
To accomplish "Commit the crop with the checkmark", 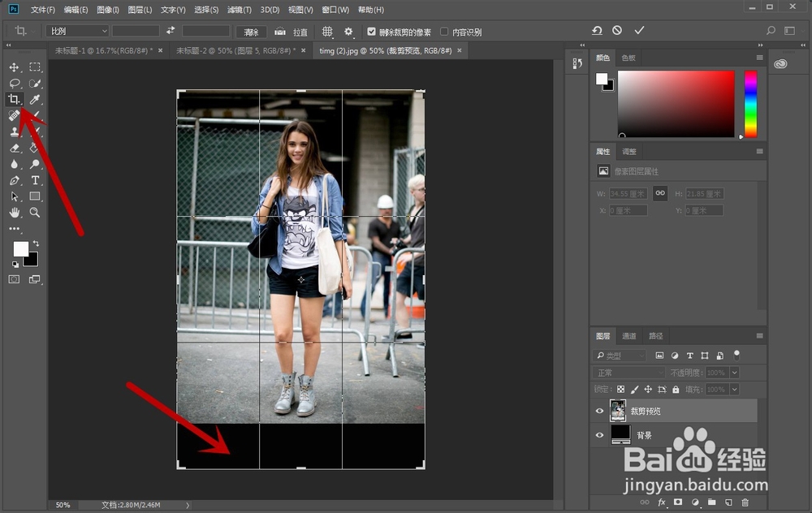I will point(639,31).
